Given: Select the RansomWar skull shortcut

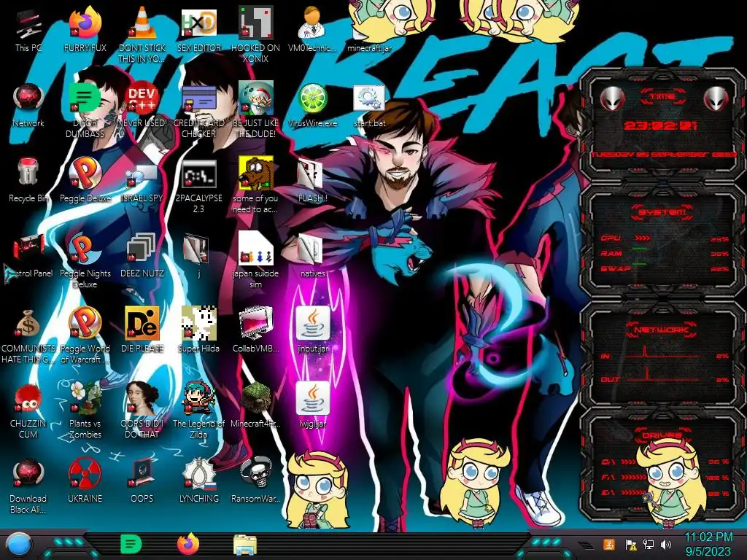Looking at the screenshot, I should click(256, 473).
